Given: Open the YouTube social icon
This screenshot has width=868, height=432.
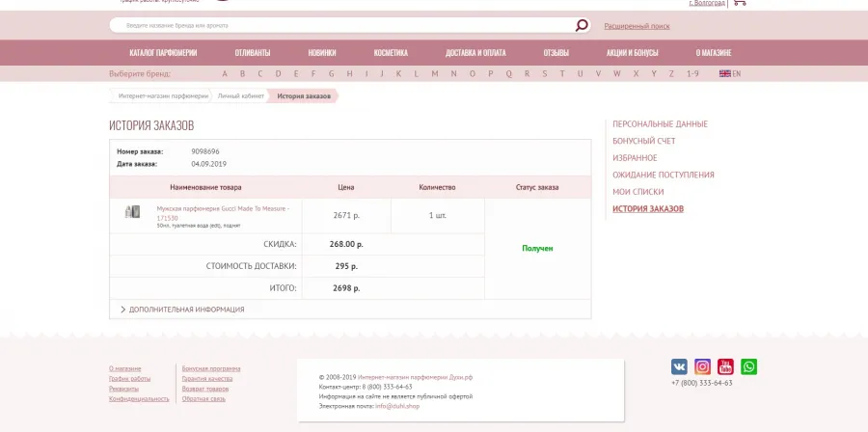Looking at the screenshot, I should 725,366.
